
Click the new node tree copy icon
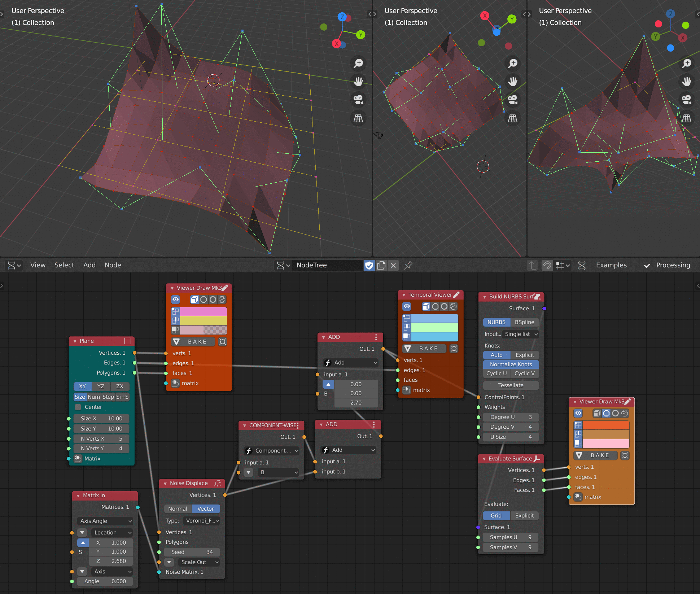click(381, 265)
